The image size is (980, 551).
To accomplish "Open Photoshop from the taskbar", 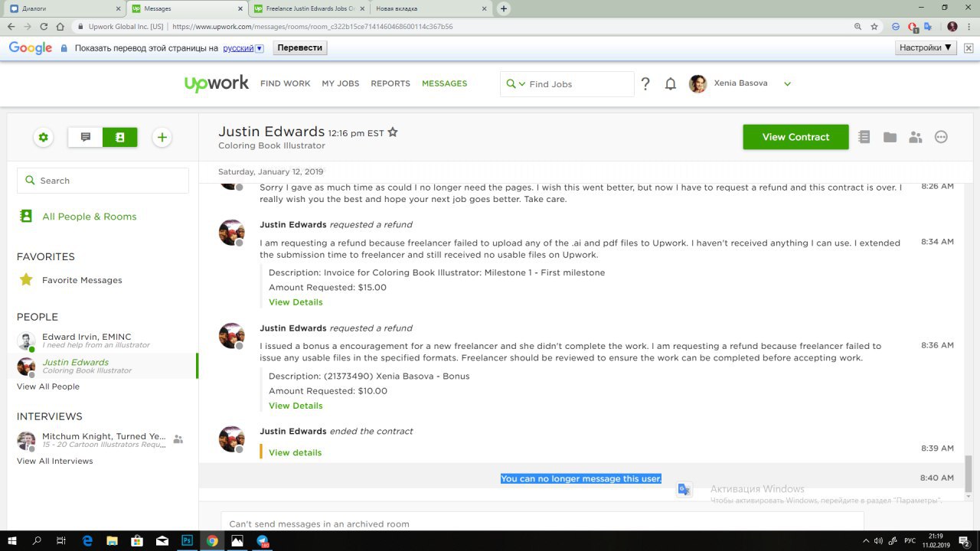I will (x=187, y=540).
